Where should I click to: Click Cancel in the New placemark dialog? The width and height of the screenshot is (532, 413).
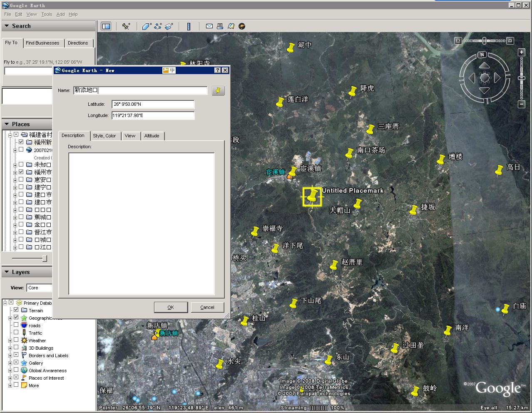click(x=207, y=307)
